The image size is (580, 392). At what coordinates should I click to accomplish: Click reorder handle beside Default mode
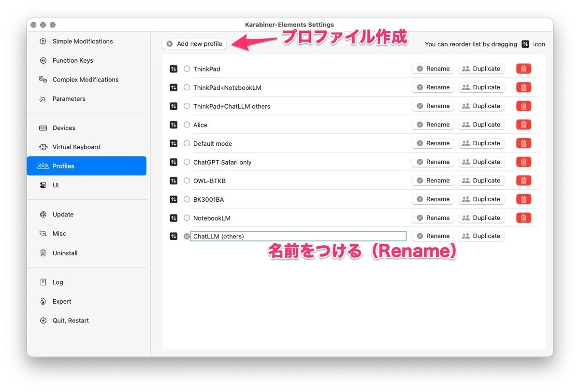[174, 143]
